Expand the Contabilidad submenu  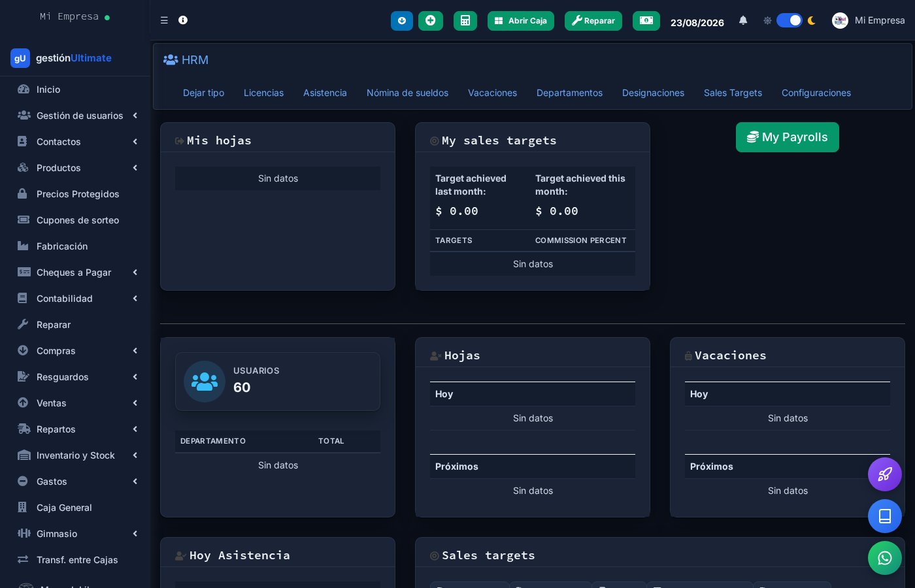click(75, 299)
